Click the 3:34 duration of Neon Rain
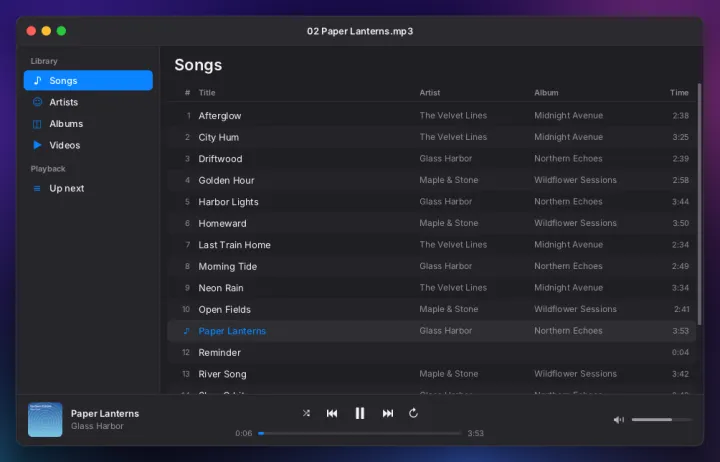 coord(681,288)
